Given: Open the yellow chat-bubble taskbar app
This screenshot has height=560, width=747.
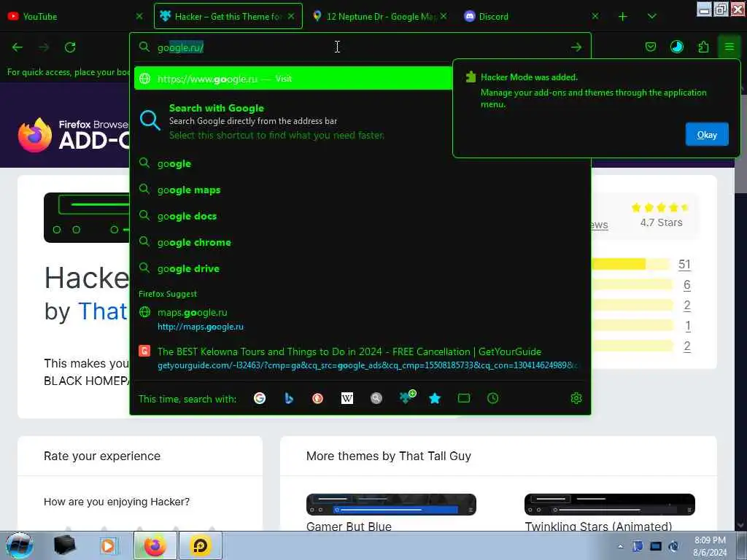Looking at the screenshot, I should coord(201,545).
